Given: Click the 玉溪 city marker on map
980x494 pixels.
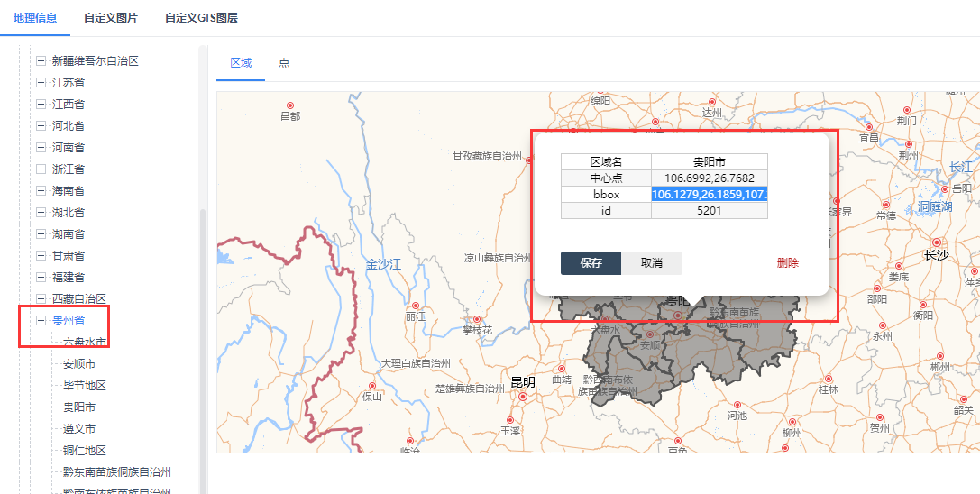Looking at the screenshot, I should 510,420.
